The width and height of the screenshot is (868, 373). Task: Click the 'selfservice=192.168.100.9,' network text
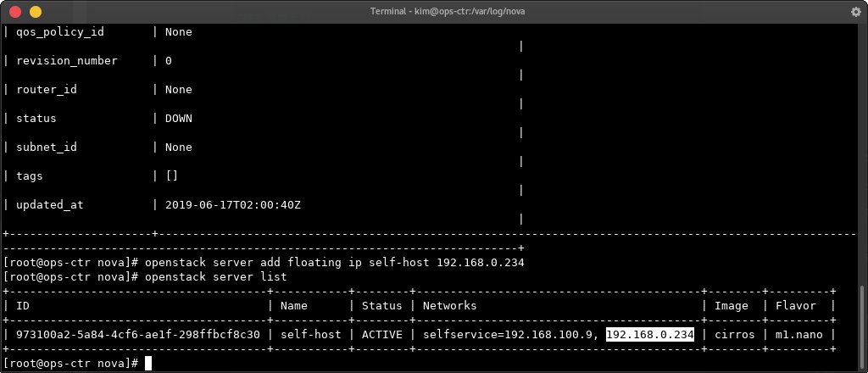(x=511, y=334)
